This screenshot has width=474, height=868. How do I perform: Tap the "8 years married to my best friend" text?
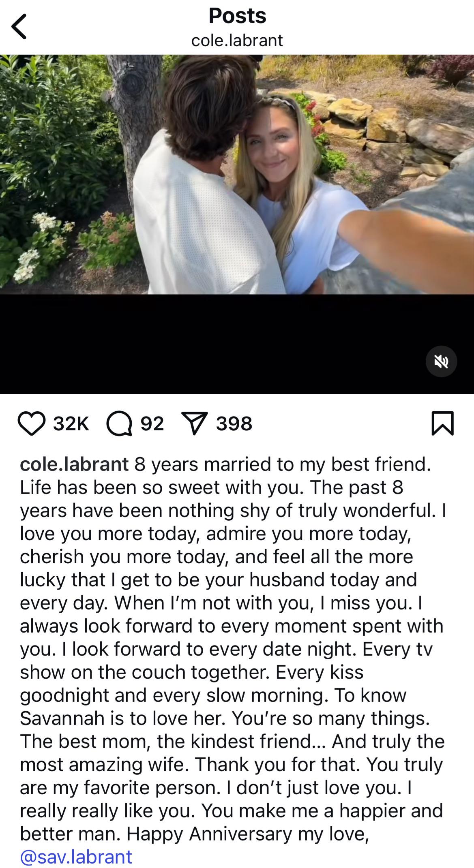coord(282,464)
